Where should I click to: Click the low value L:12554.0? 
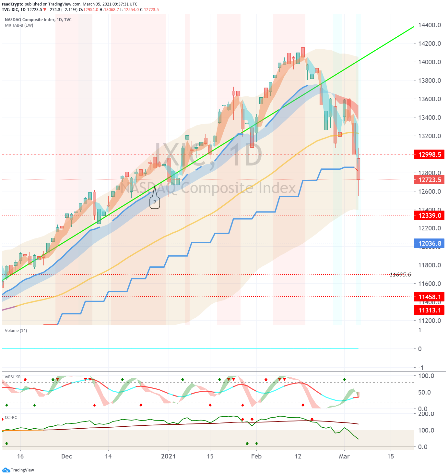pos(129,10)
